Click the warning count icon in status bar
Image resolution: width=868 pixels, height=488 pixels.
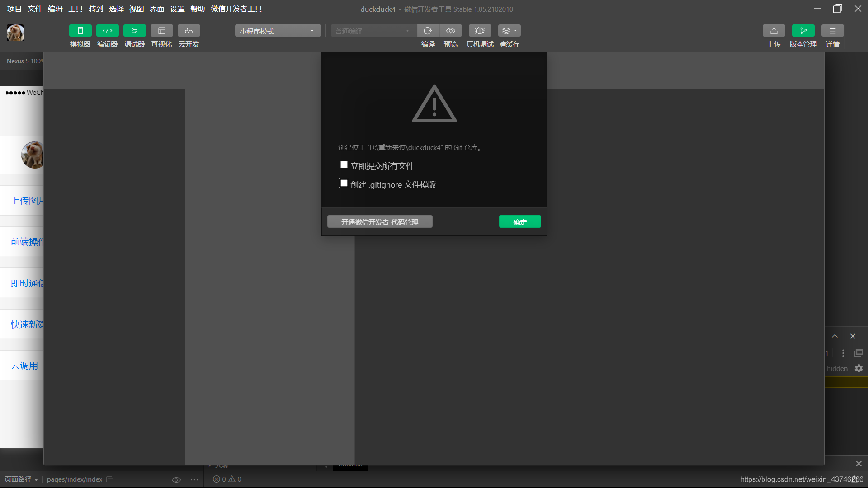[x=232, y=479]
